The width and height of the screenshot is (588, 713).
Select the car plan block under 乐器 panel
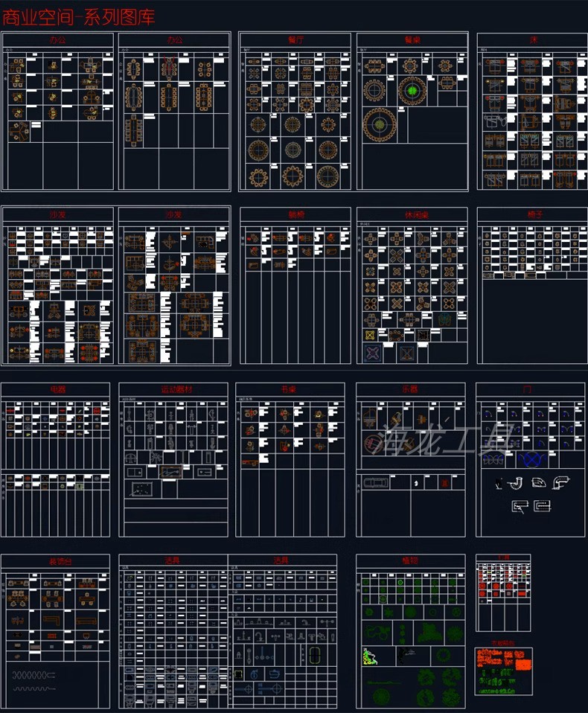[377, 483]
